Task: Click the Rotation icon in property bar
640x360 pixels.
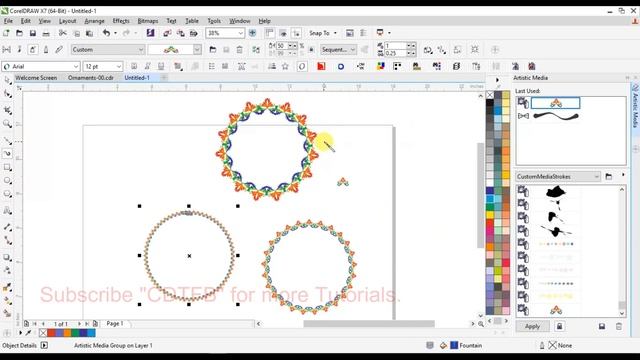Action: (427, 50)
